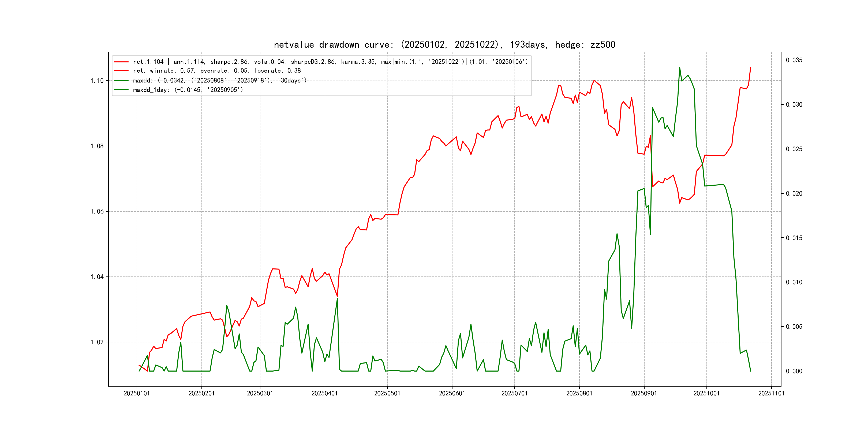Click the 20250101 x-axis date label

(x=137, y=393)
